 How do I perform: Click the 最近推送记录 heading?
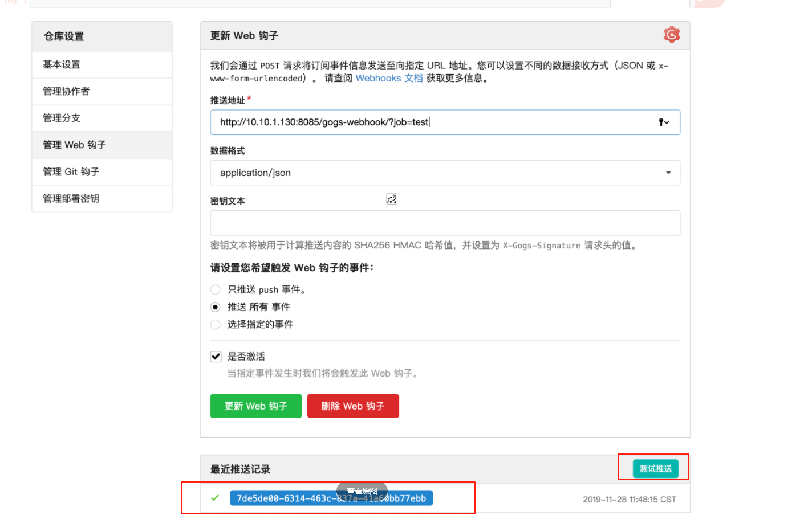click(x=240, y=469)
